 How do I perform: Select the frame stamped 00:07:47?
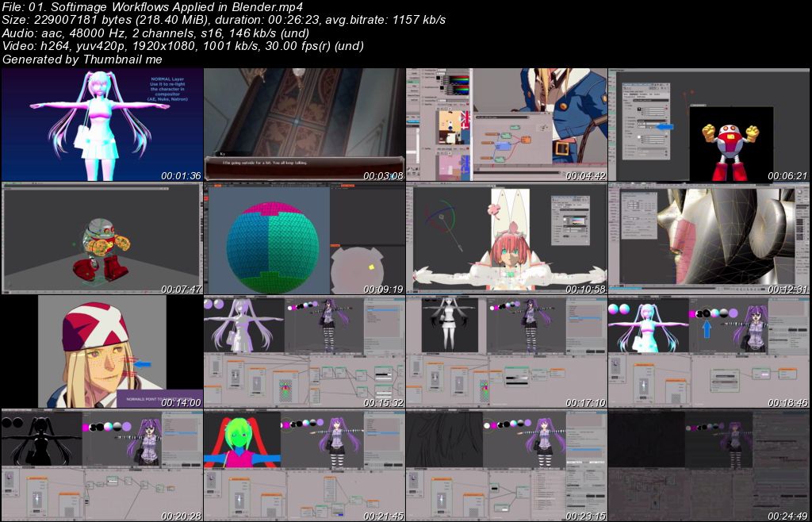pos(102,238)
